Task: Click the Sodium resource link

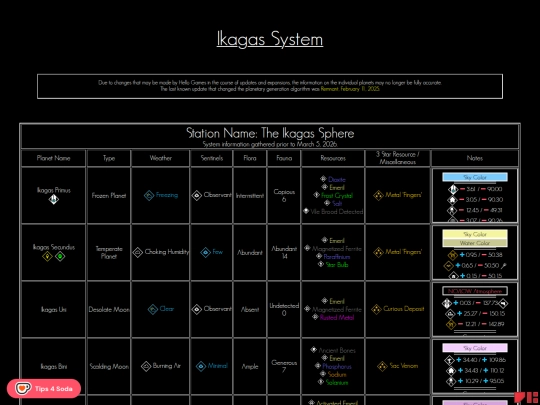Action: [337, 374]
